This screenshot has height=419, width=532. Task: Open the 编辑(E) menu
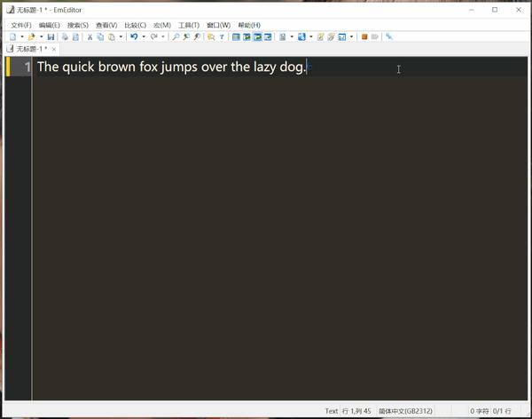(50, 25)
